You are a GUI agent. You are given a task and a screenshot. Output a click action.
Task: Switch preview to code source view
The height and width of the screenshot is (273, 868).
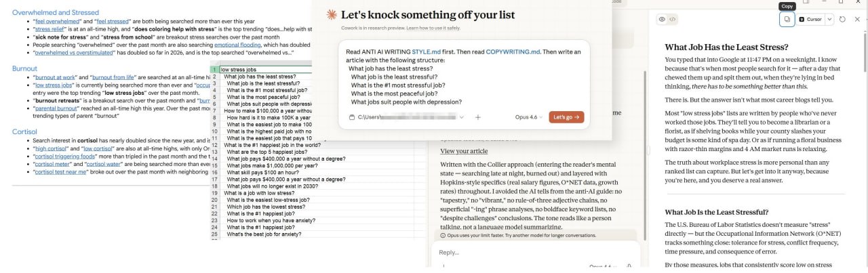coord(673,20)
